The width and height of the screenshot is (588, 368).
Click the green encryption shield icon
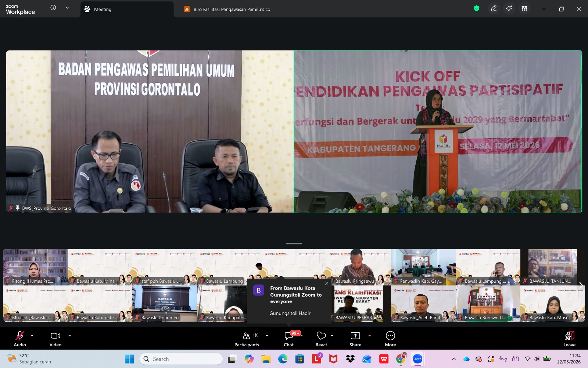click(x=477, y=8)
